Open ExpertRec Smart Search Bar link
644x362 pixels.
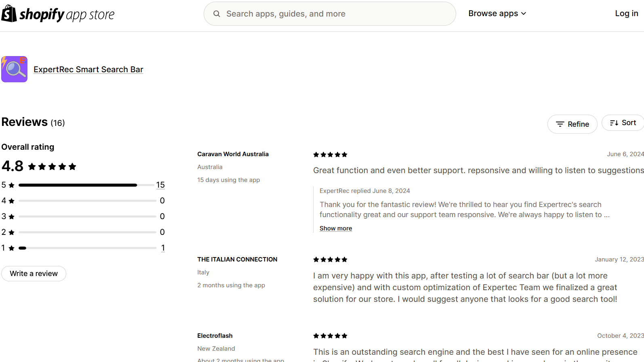point(88,69)
